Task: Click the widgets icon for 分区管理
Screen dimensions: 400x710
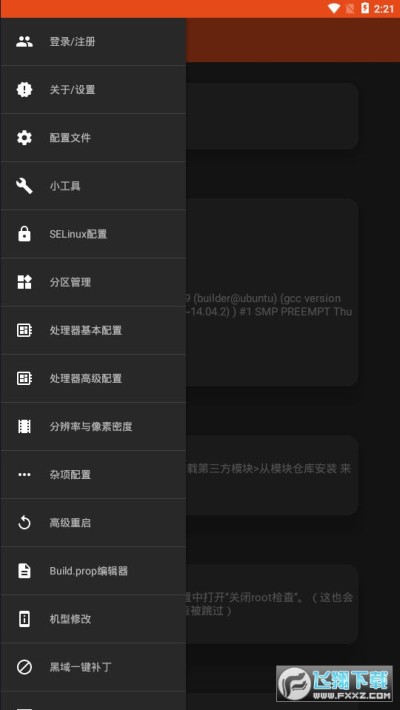Action: (24, 282)
